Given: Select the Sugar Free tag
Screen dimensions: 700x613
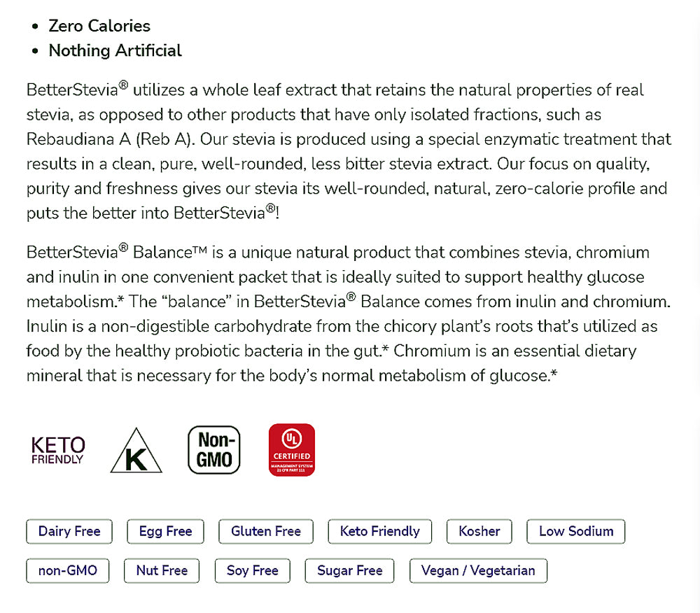Looking at the screenshot, I should (x=350, y=570).
